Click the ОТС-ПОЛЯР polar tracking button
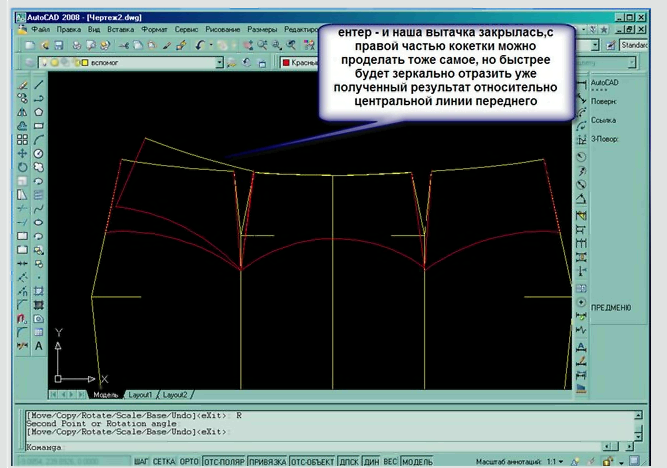The image size is (667, 468). tap(222, 461)
